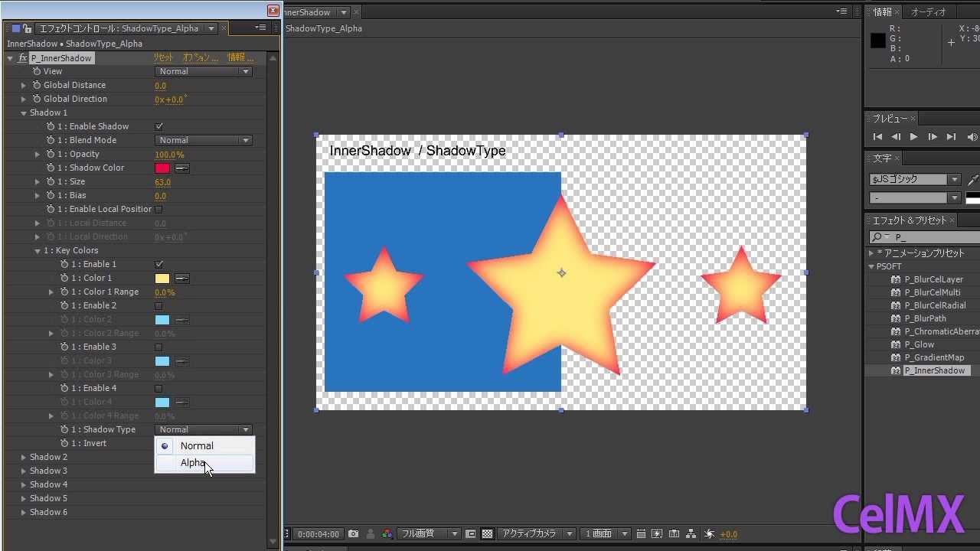The image size is (980, 551).
Task: Click the effects search field containing P_
Action: [x=924, y=237]
